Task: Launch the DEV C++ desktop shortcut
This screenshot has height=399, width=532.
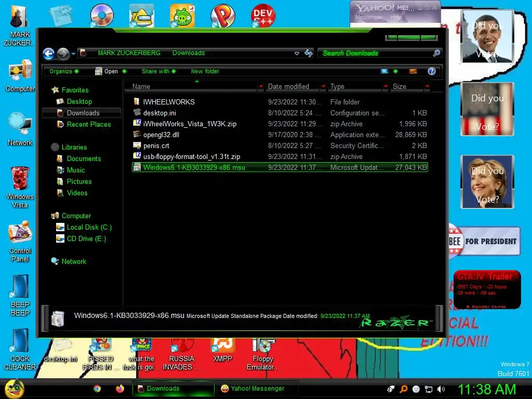Action: [x=263, y=16]
